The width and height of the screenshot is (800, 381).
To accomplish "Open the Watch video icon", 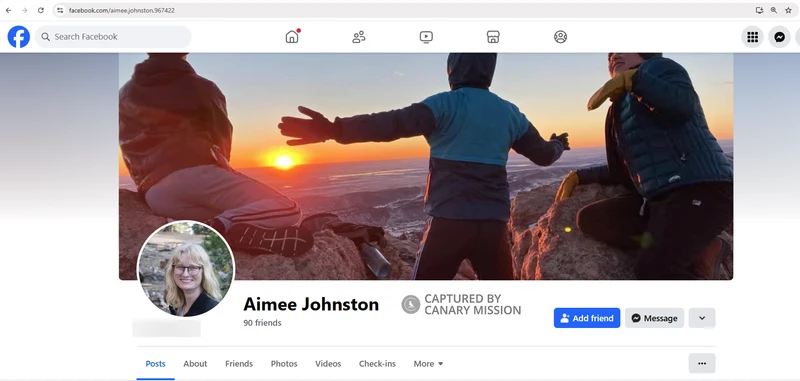I will (x=426, y=37).
